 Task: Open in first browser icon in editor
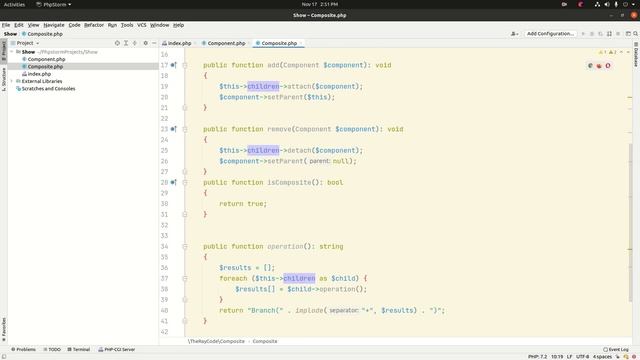click(x=590, y=65)
